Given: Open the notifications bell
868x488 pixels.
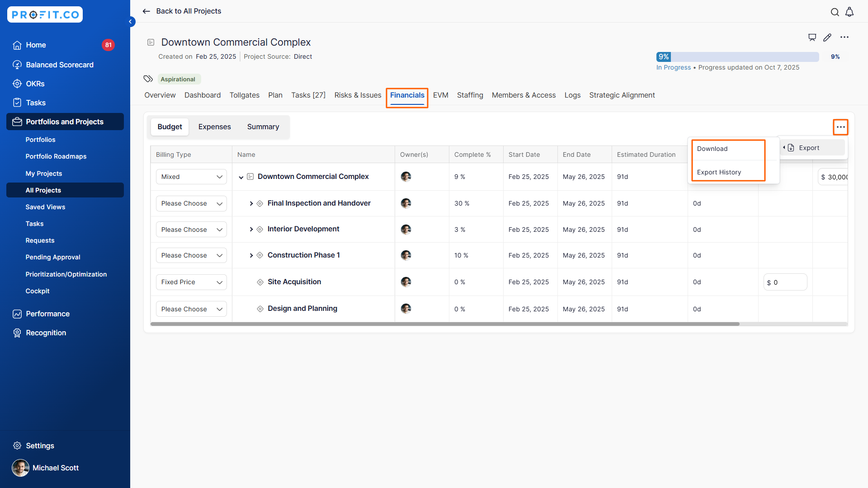Looking at the screenshot, I should pos(849,12).
